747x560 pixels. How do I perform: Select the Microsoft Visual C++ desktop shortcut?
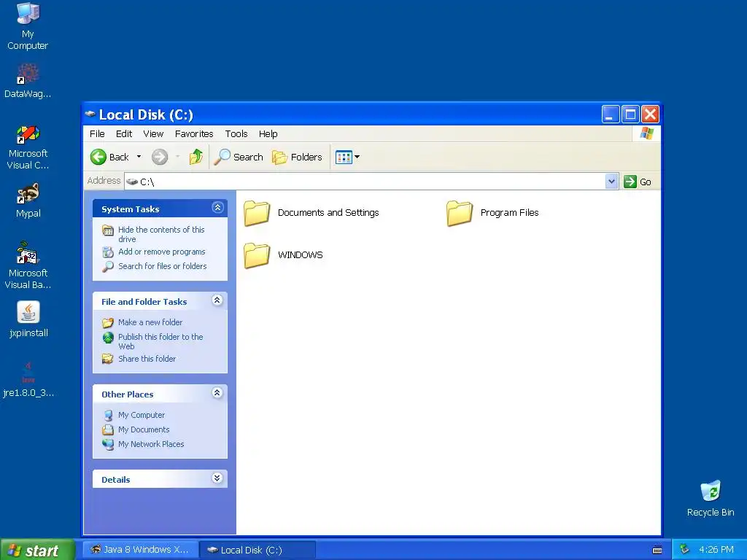click(x=28, y=147)
